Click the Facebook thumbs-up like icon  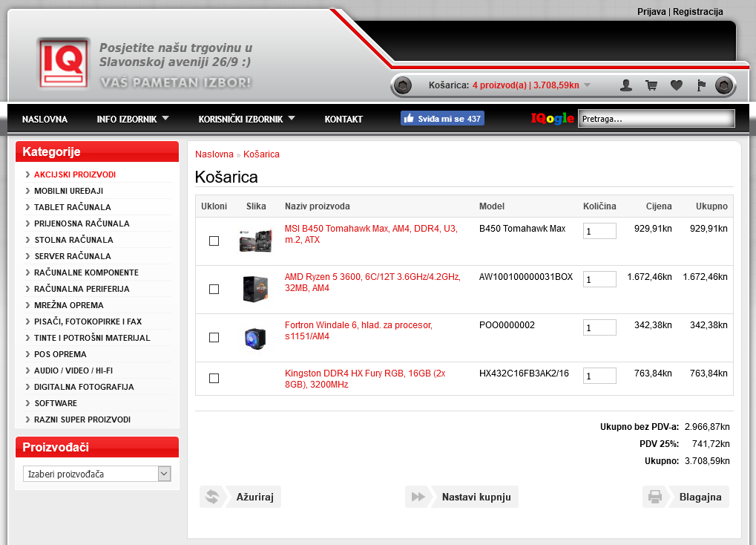tap(409, 118)
